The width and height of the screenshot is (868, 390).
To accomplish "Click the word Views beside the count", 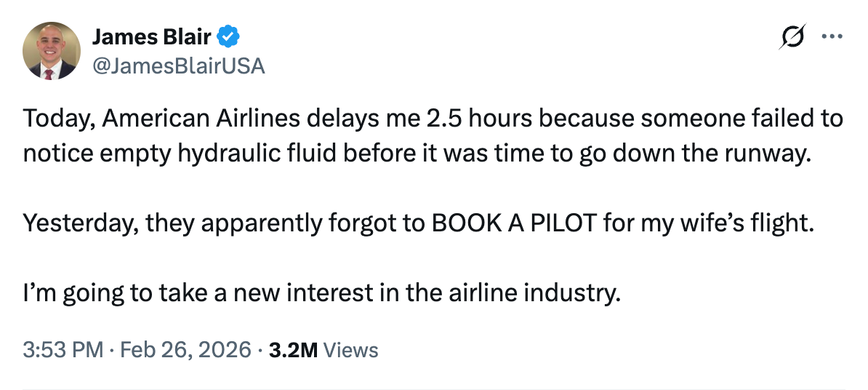I will pyautogui.click(x=350, y=350).
